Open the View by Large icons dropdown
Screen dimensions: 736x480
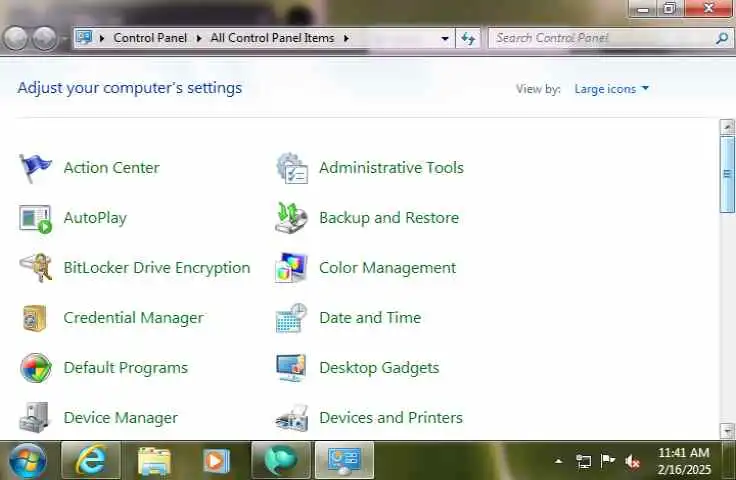(612, 89)
